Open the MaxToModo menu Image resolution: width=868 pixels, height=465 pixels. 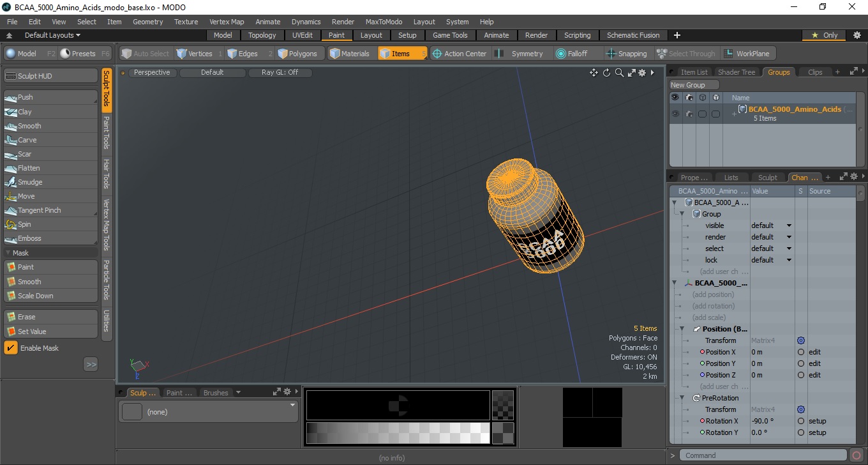point(384,22)
